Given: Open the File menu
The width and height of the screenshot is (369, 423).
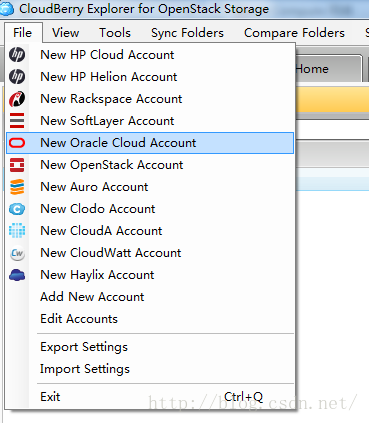Looking at the screenshot, I should point(23,33).
